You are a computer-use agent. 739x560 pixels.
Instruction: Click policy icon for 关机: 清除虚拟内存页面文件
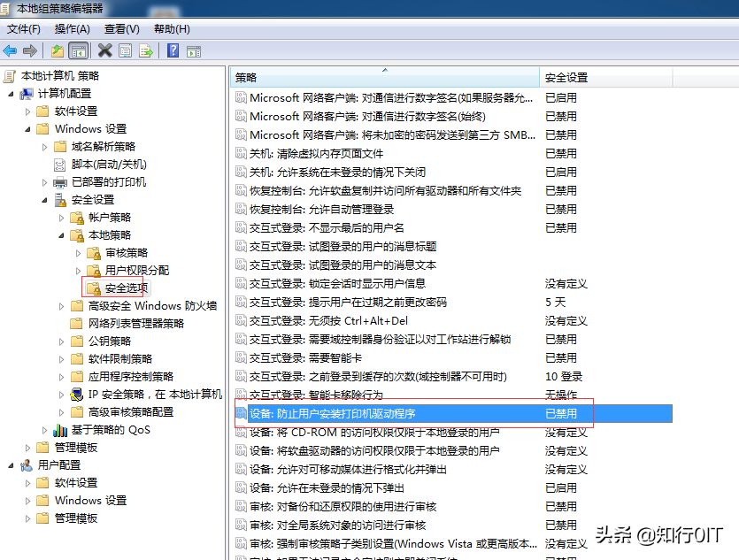point(241,154)
